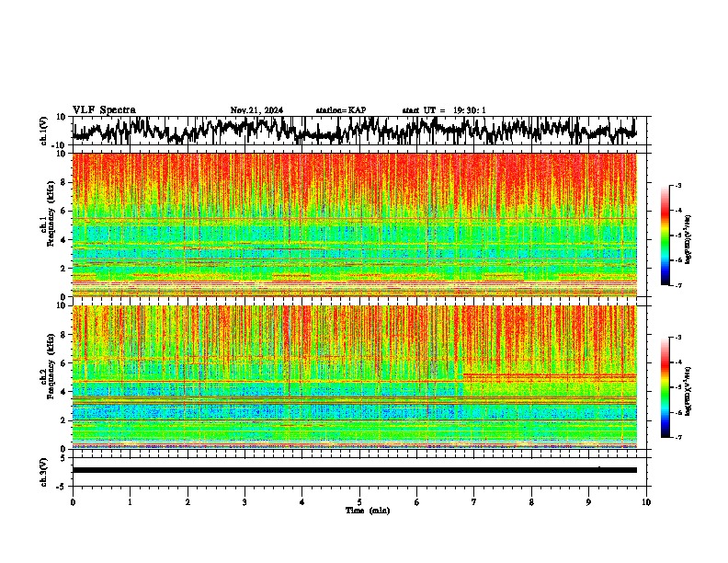Click the '2' tick on time axis
The width and height of the screenshot is (728, 563).
point(188,502)
